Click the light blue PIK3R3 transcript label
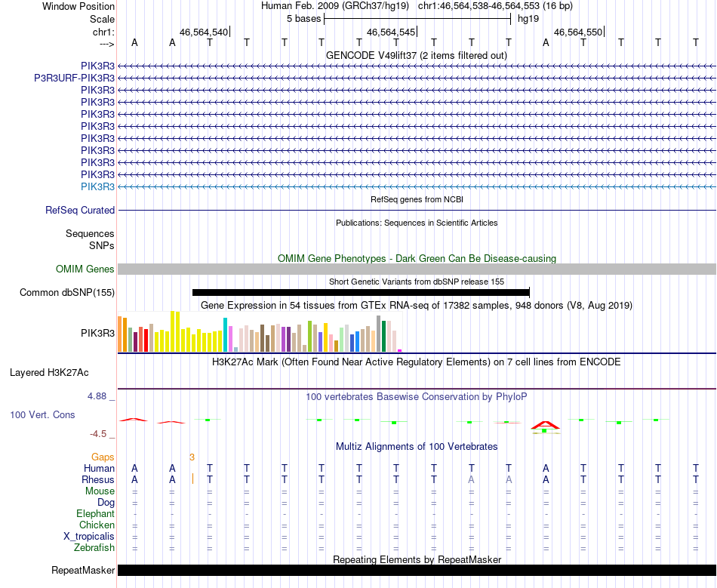The height and width of the screenshot is (588, 717). [x=98, y=186]
